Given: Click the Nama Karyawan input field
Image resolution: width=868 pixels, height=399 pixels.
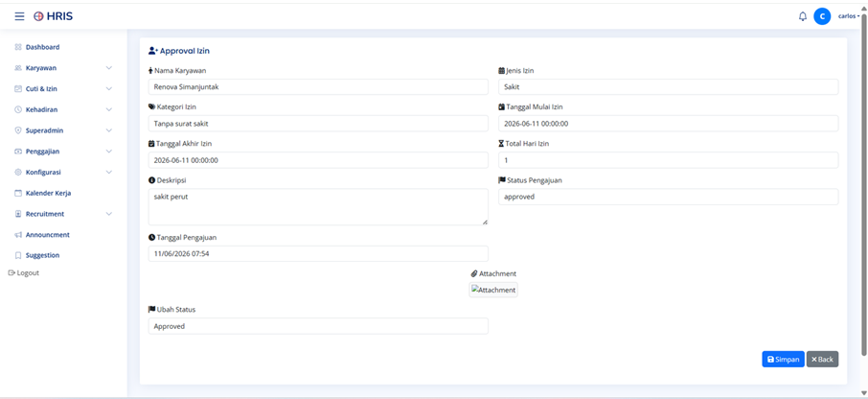Looking at the screenshot, I should tap(318, 87).
